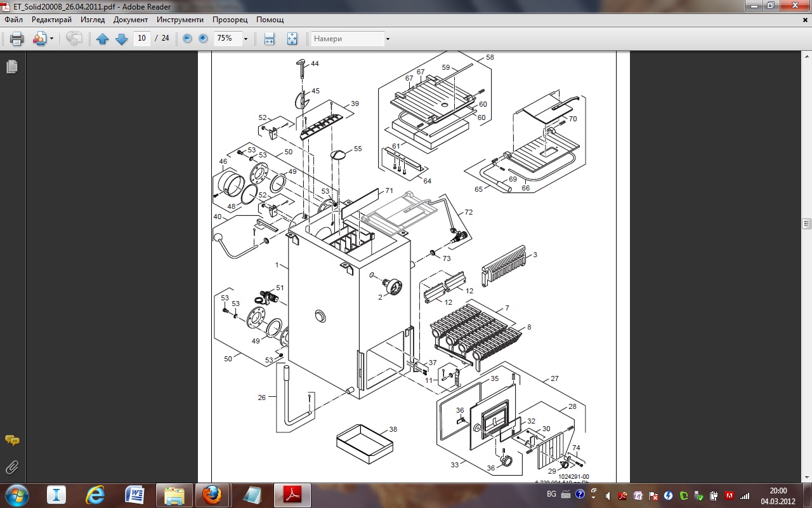Open Firefox from the taskbar
Image resolution: width=812 pixels, height=508 pixels.
click(213, 494)
